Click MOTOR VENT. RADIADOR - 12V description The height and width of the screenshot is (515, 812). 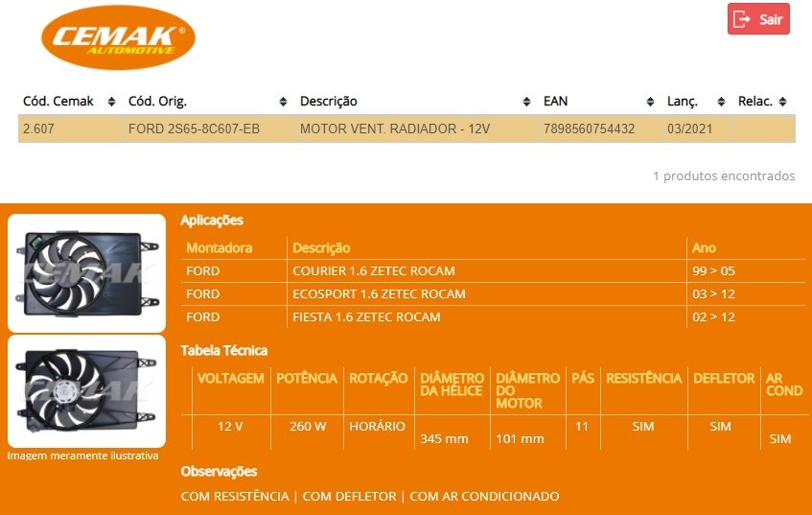click(x=395, y=129)
